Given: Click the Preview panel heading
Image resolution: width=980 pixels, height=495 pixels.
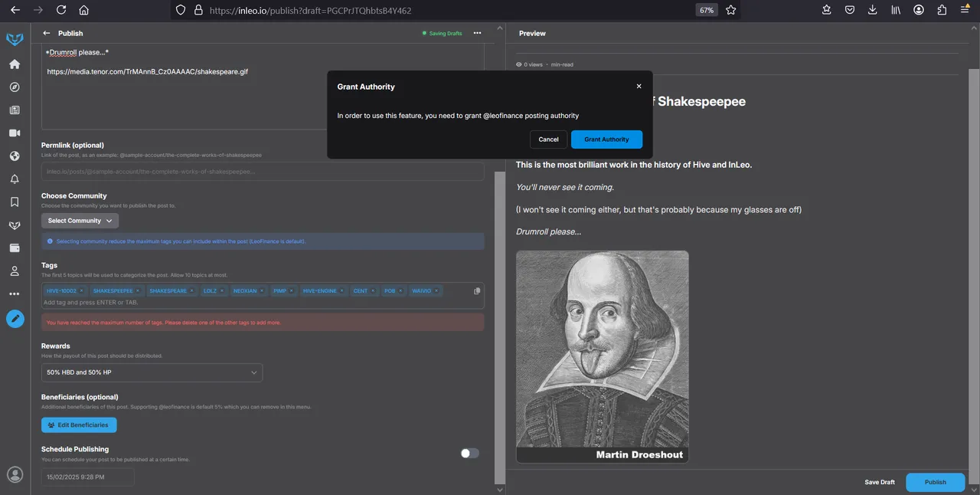Looking at the screenshot, I should click(x=532, y=33).
